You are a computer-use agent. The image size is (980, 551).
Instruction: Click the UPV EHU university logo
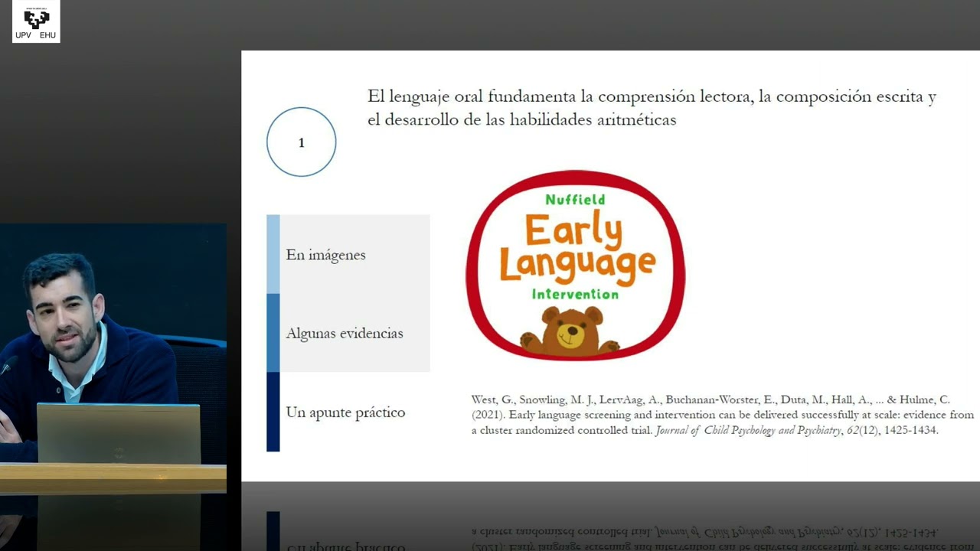tap(36, 21)
